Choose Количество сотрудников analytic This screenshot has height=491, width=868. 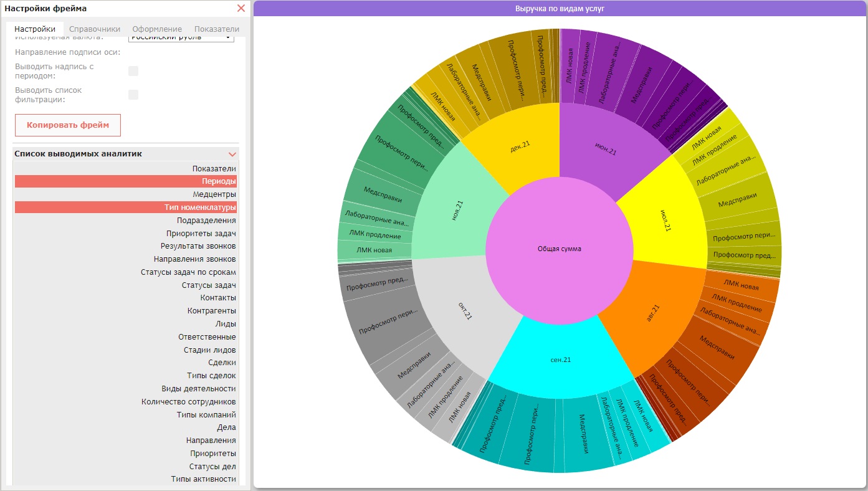click(126, 402)
